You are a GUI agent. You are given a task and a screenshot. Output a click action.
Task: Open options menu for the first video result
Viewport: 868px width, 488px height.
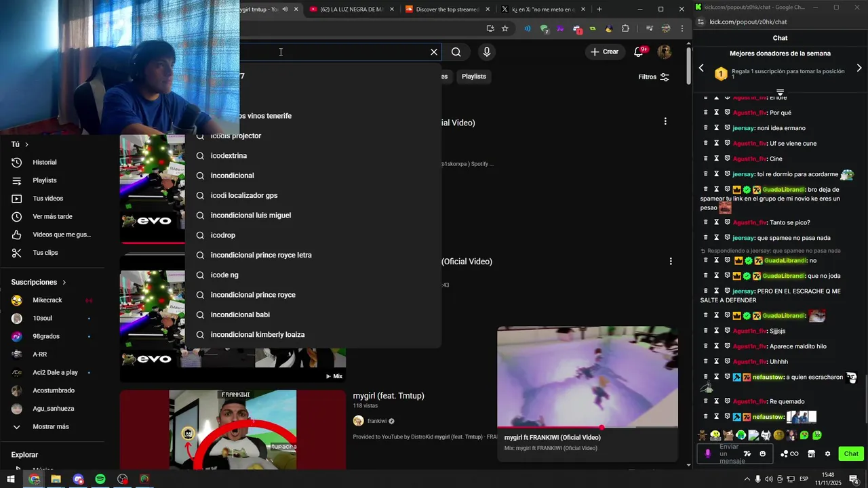tap(665, 121)
